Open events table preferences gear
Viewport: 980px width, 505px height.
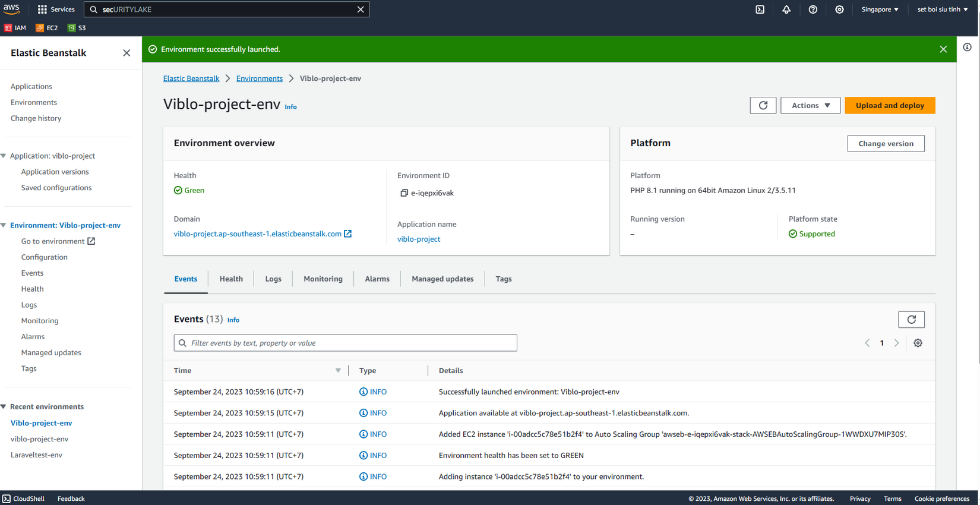pos(918,343)
